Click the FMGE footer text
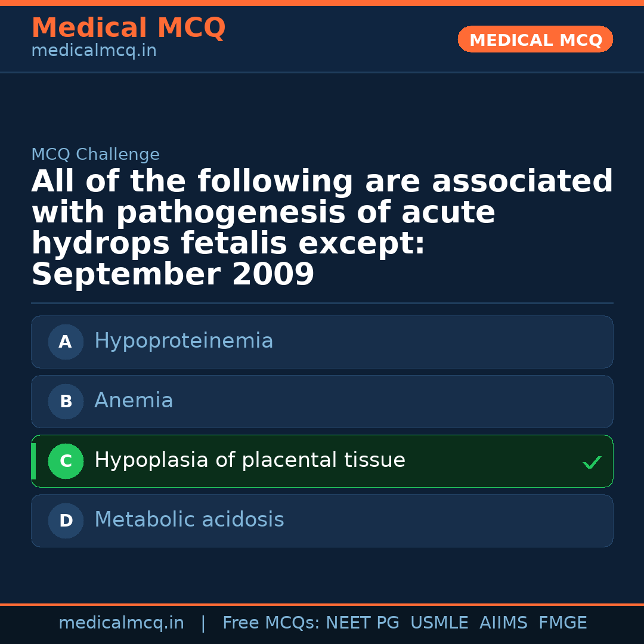The image size is (644, 644). coord(562,623)
